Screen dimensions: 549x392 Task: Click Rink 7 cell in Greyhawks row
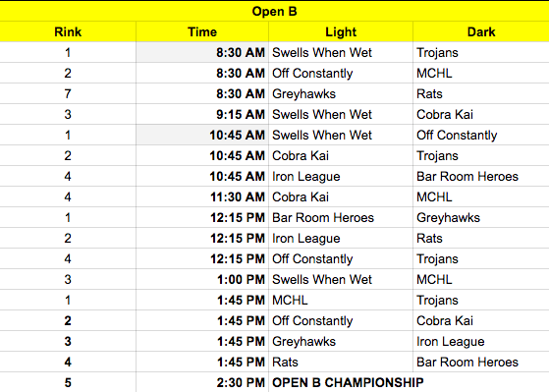click(68, 93)
